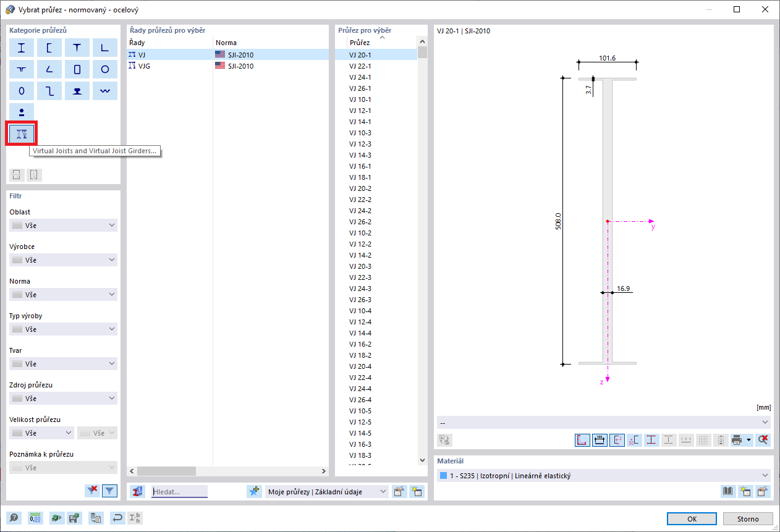This screenshot has height=532, width=780.
Task: Select section VJ 26-2
Action: tap(376, 222)
